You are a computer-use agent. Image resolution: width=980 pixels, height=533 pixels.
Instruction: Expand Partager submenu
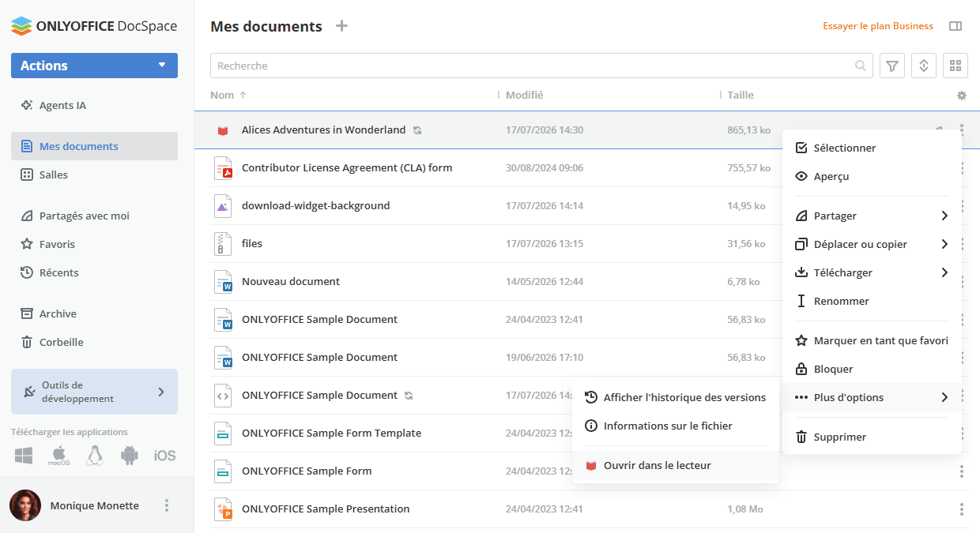(x=872, y=216)
